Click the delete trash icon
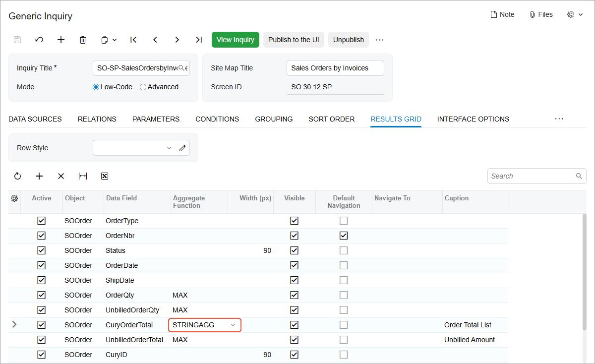Screen dimensions: 595x364 (83, 40)
